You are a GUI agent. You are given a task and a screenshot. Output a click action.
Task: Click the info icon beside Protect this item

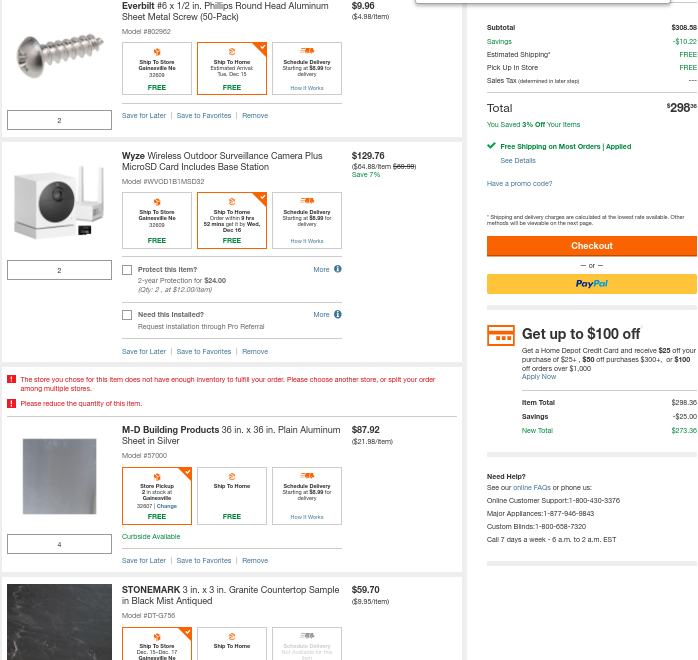coord(338,269)
